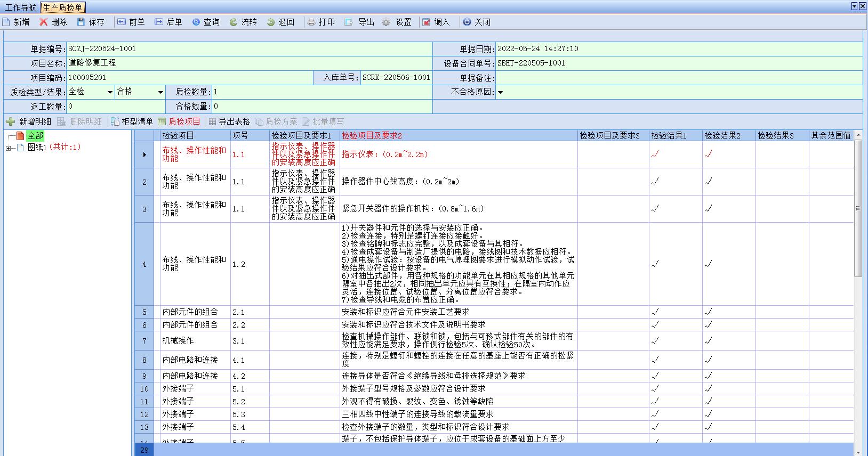
Task: Click the 检验结果3 column header
Action: click(782, 135)
